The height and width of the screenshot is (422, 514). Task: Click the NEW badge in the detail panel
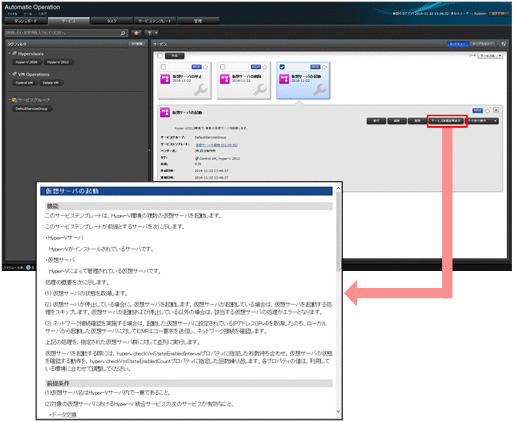(x=478, y=110)
